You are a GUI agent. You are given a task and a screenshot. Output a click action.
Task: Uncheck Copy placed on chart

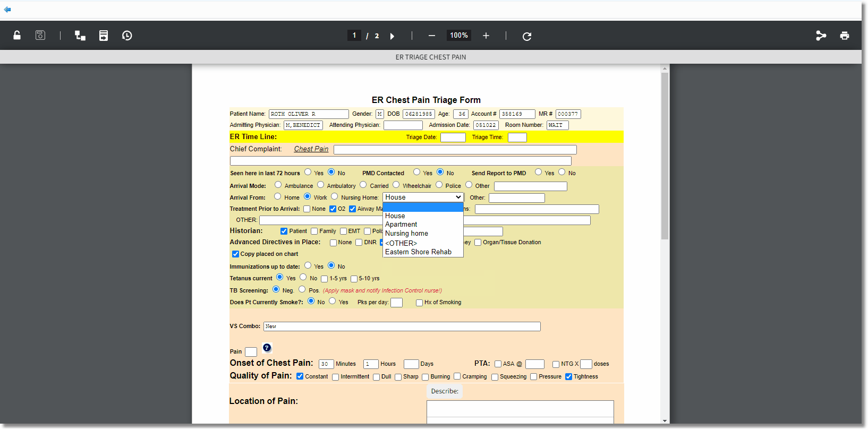click(x=236, y=254)
